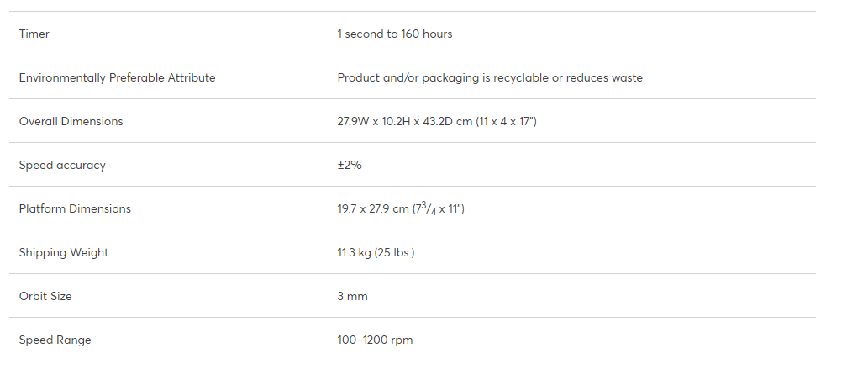Click the Platform Dimensions label
This screenshot has width=868, height=380.
pyautogui.click(x=75, y=208)
